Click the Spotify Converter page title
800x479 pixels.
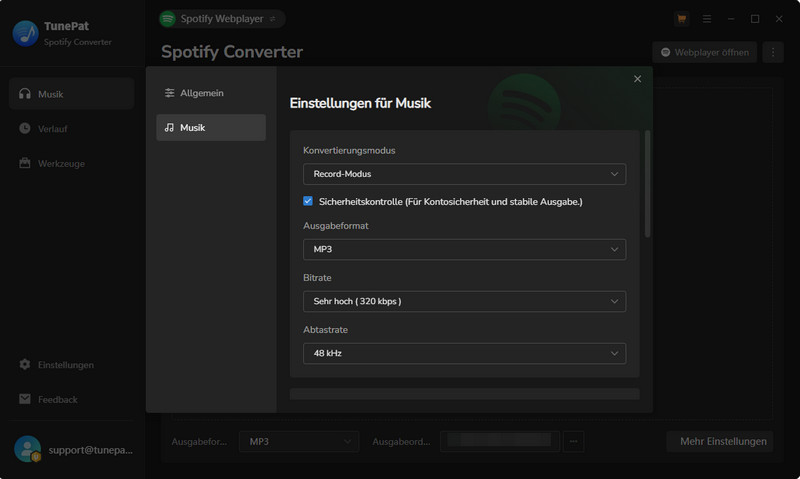pyautogui.click(x=232, y=52)
